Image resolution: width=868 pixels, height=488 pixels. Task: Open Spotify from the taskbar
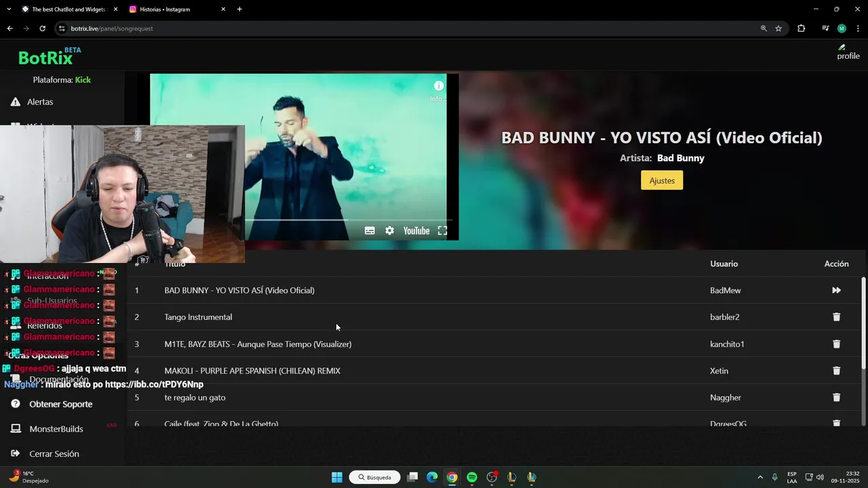472,477
